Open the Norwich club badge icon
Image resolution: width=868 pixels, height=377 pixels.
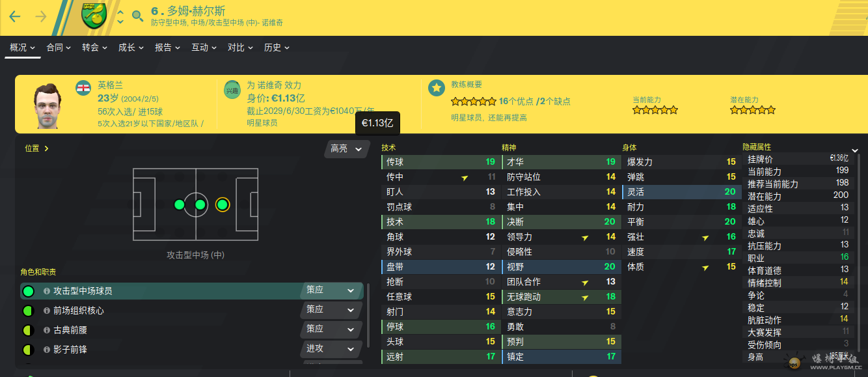tap(94, 16)
